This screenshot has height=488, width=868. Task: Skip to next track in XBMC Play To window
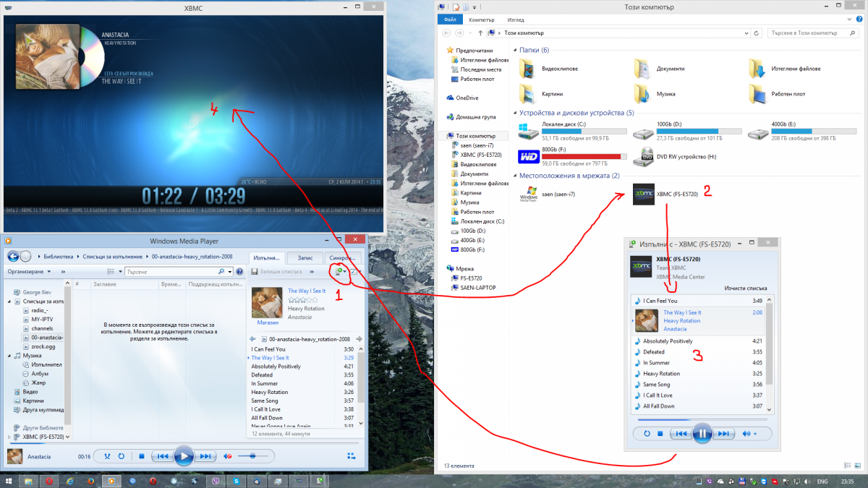723,433
